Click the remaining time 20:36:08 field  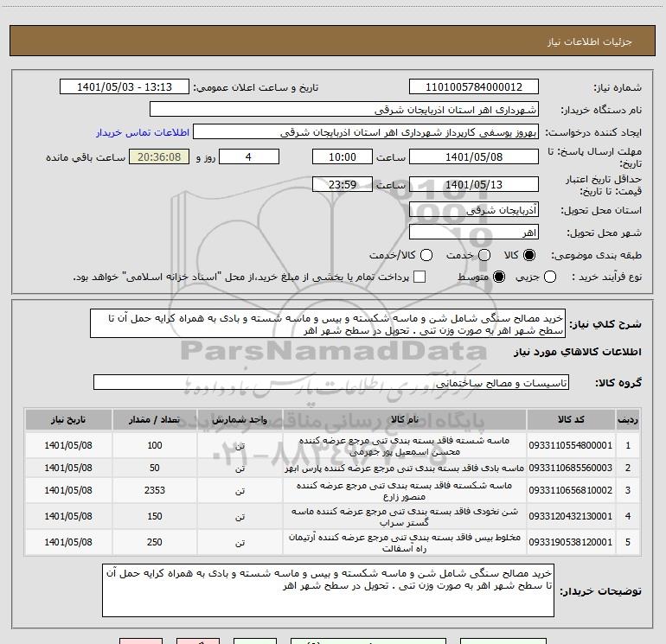(159, 156)
